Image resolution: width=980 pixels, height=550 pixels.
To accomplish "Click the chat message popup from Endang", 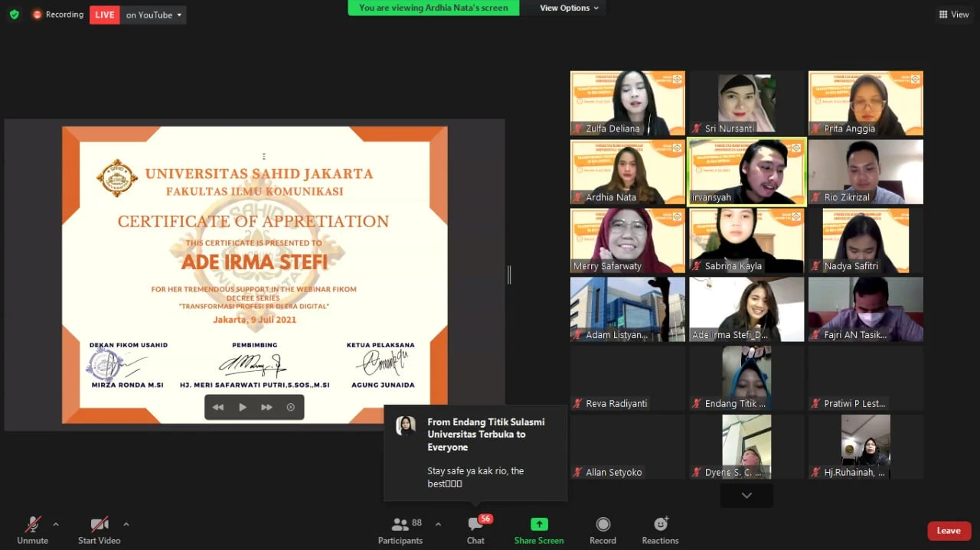I will pos(475,453).
